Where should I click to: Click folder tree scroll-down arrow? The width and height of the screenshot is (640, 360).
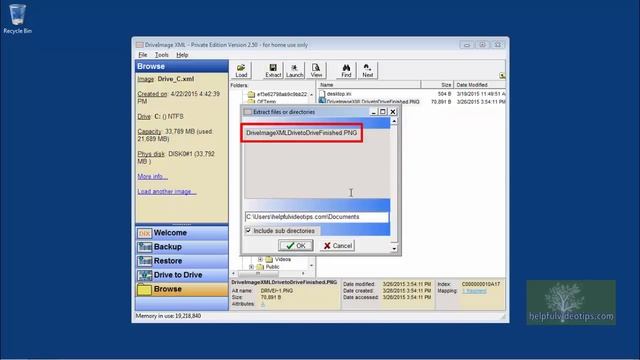[312, 266]
